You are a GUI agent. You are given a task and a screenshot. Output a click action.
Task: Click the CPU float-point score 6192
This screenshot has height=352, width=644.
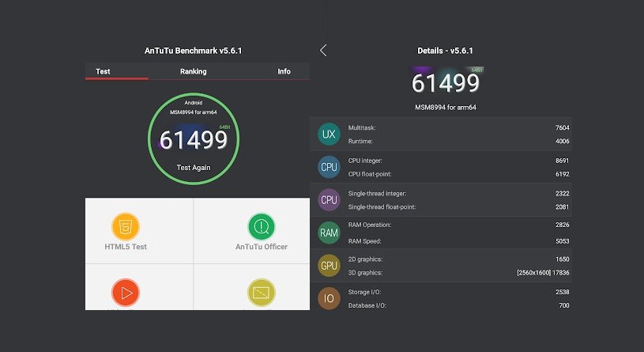pyautogui.click(x=563, y=174)
